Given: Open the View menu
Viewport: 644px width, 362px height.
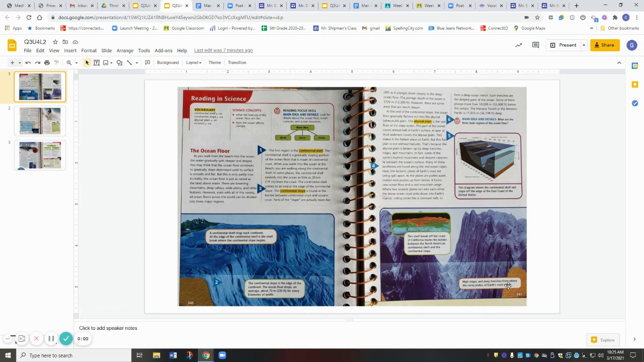Looking at the screenshot, I should point(54,51).
